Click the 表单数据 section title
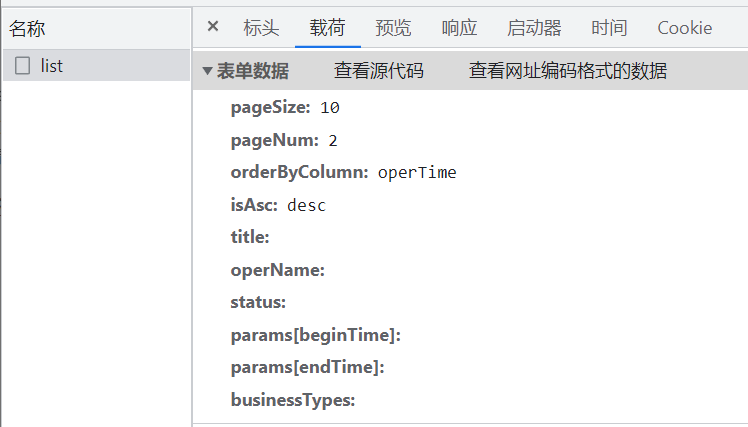 (253, 71)
